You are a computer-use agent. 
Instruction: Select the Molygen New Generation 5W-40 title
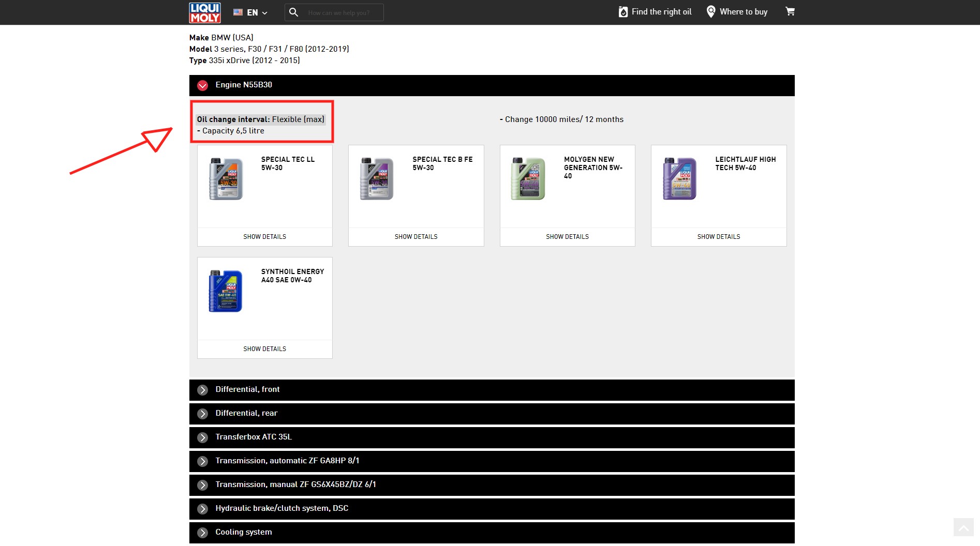(593, 168)
